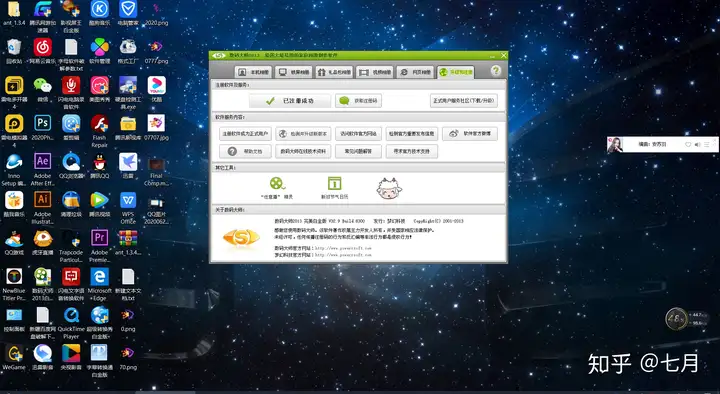This screenshot has height=394, width=720.
Task: Switch to the 锁屏相册 tab
Action: click(294, 72)
